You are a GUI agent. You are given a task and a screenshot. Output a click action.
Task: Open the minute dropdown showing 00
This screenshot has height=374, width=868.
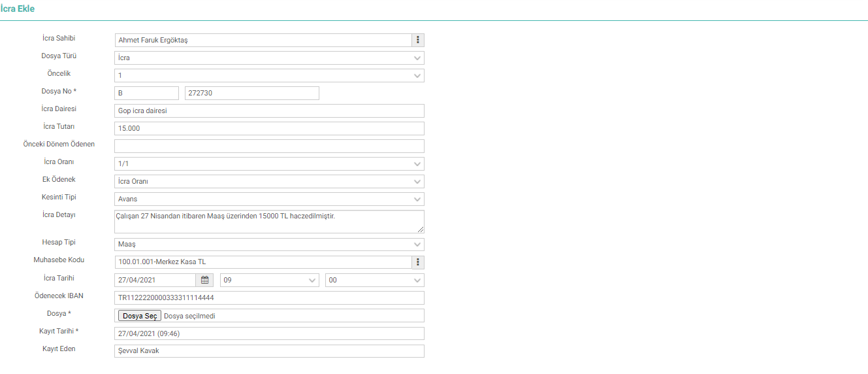(375, 280)
